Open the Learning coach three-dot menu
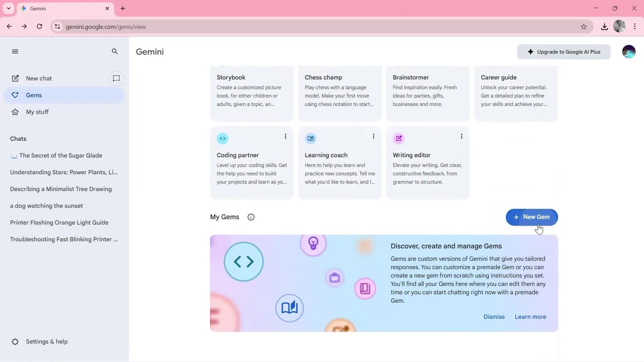 [x=374, y=136]
